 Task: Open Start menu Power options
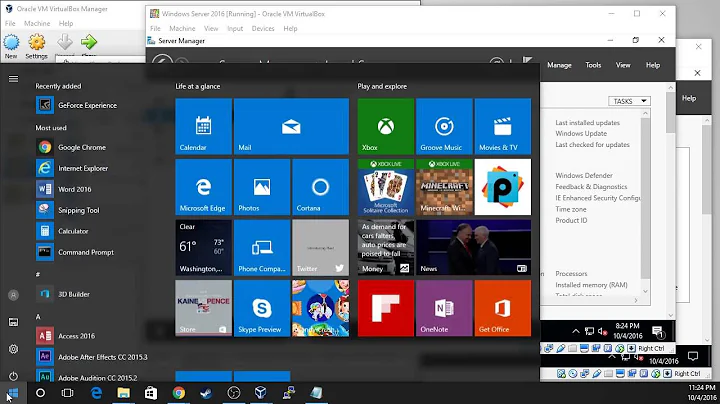(x=13, y=376)
